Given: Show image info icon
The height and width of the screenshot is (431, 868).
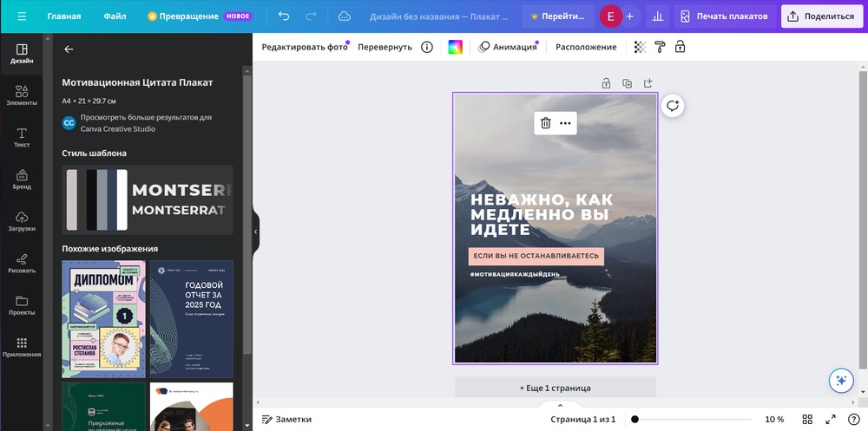Looking at the screenshot, I should point(427,47).
